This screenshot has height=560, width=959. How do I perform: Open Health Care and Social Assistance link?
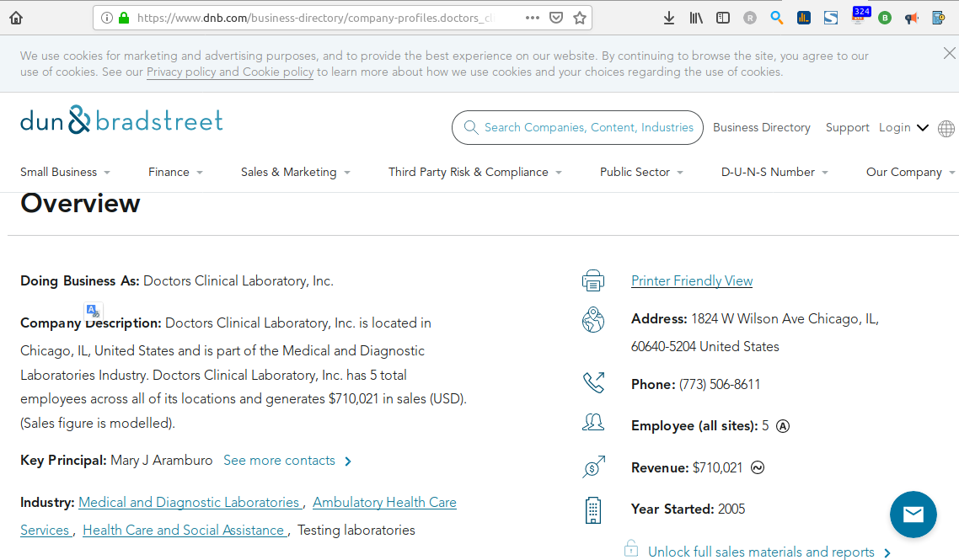pyautogui.click(x=185, y=530)
